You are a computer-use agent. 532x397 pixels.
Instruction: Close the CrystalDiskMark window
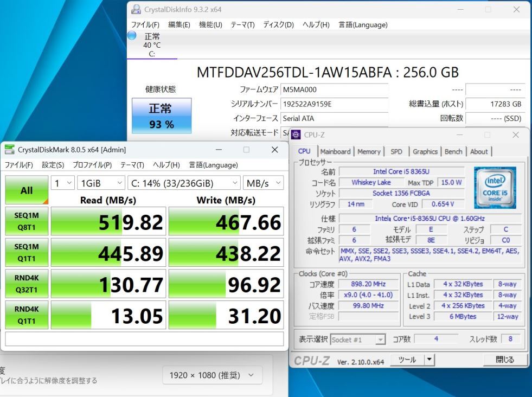[275, 150]
